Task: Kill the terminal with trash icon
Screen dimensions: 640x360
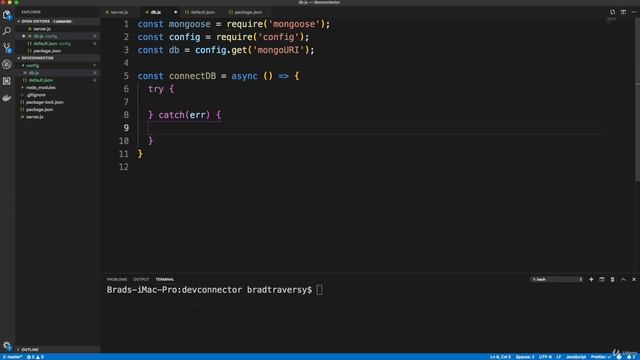Action: click(612, 280)
